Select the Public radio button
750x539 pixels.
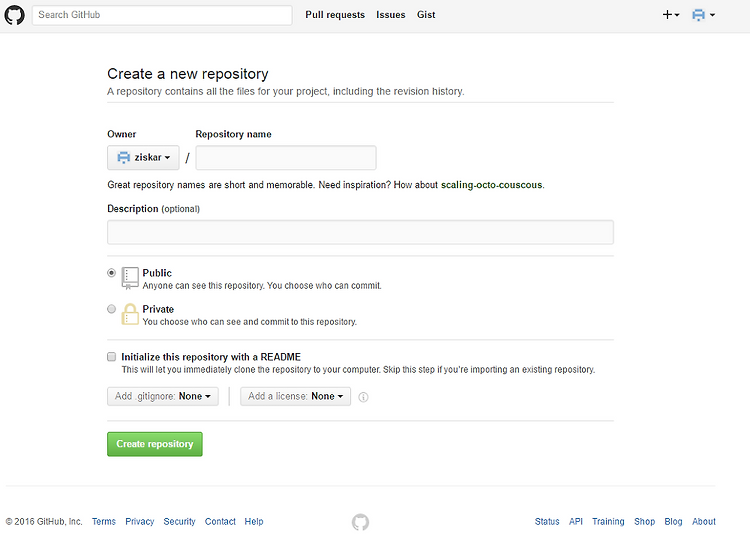point(111,273)
